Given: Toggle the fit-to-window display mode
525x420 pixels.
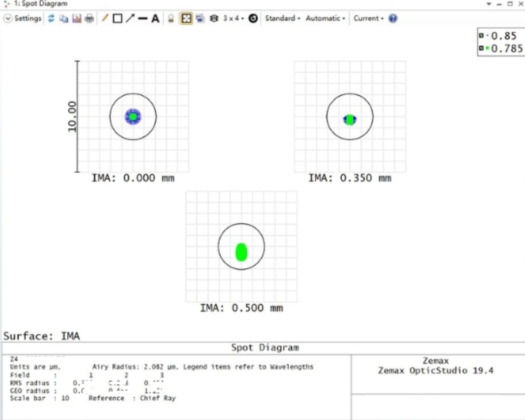Looking at the screenshot, I should pyautogui.click(x=186, y=18).
